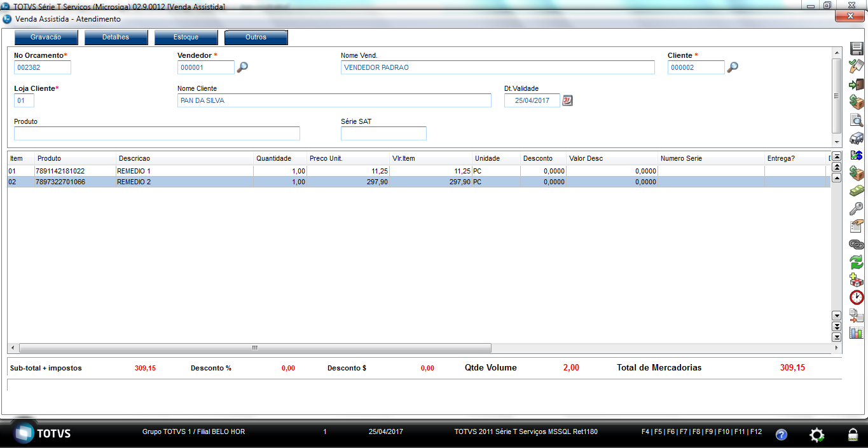Click the hand signing document icon
This screenshot has height=448, width=868.
857,226
